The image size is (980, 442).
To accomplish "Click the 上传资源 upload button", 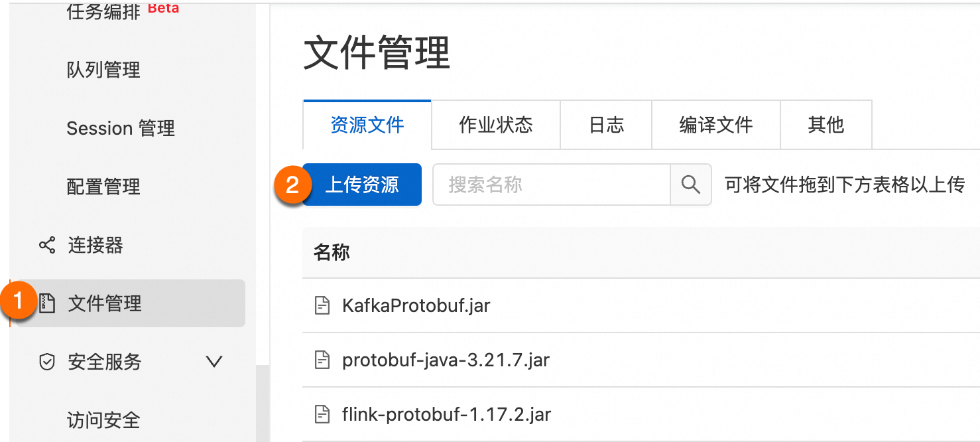I will [x=362, y=184].
